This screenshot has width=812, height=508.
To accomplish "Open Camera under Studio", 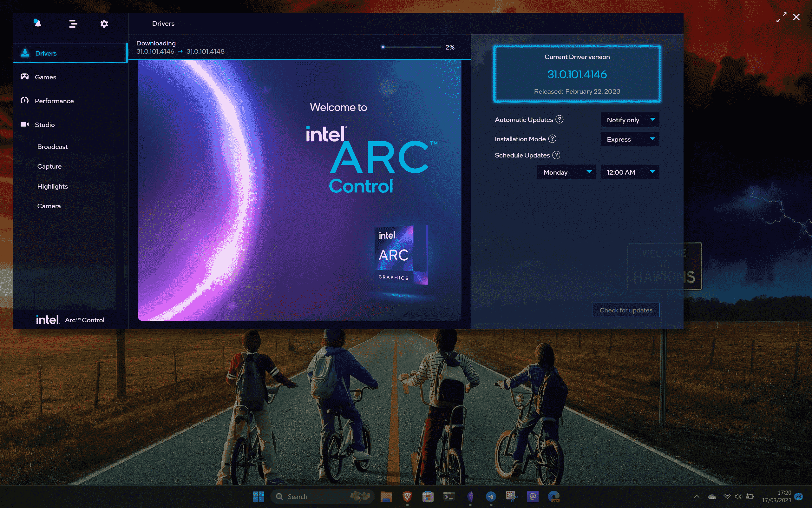I will pyautogui.click(x=49, y=206).
